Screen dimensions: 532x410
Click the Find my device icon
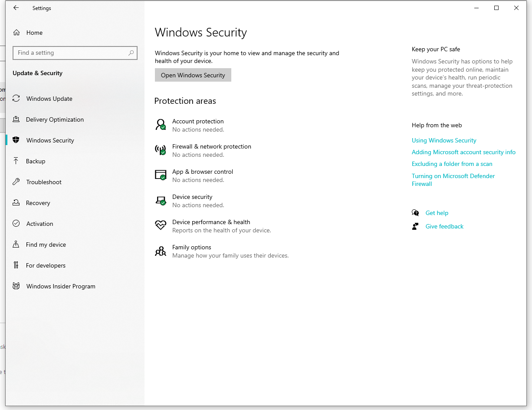point(16,245)
